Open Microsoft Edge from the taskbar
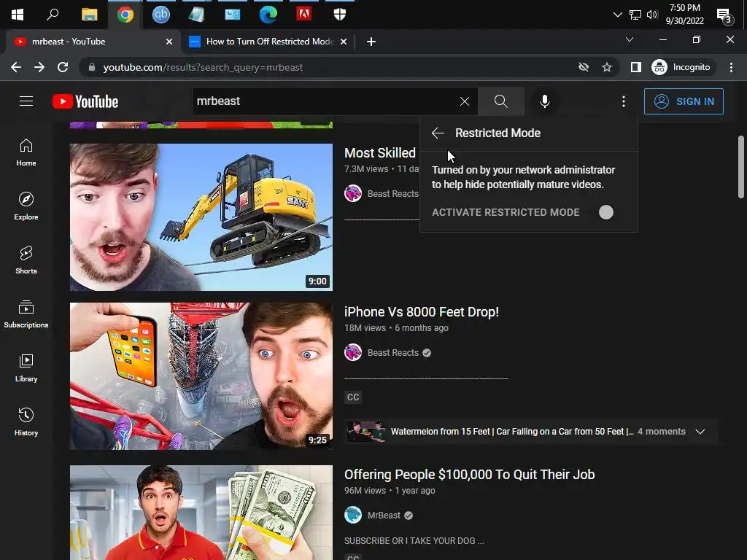 point(268,15)
